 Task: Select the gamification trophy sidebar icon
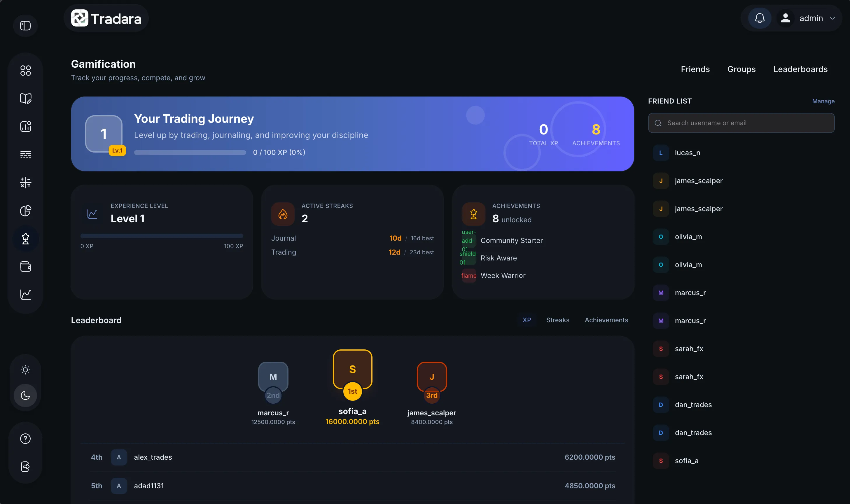pos(25,239)
